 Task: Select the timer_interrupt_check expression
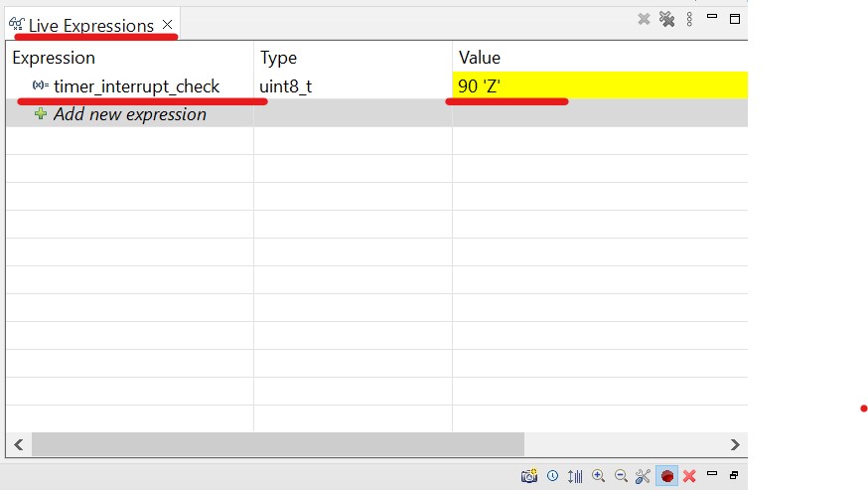pos(136,85)
